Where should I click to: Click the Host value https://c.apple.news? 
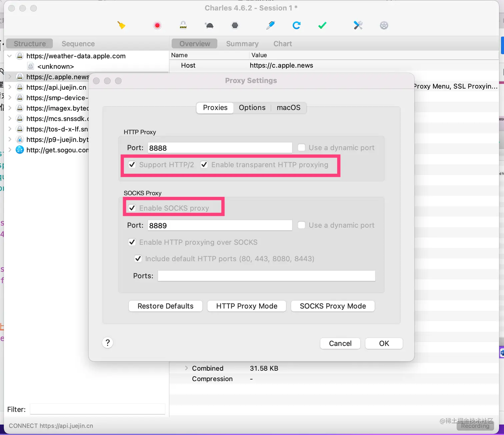[281, 65]
